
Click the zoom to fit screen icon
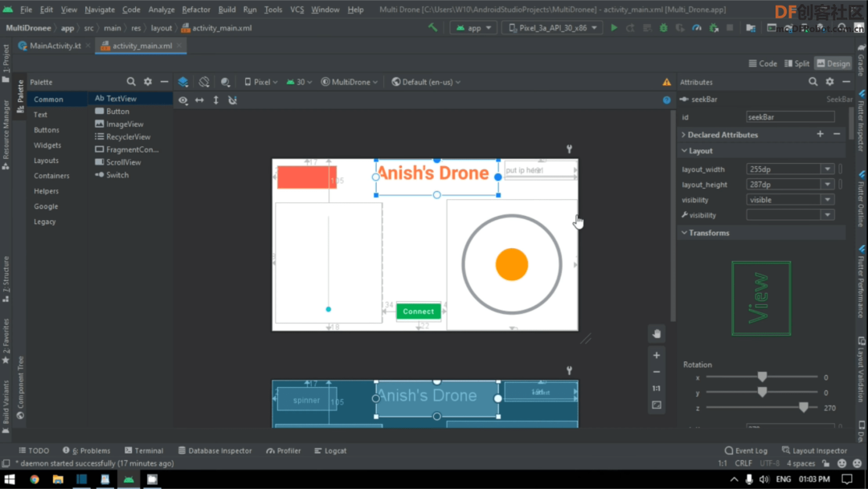click(657, 405)
